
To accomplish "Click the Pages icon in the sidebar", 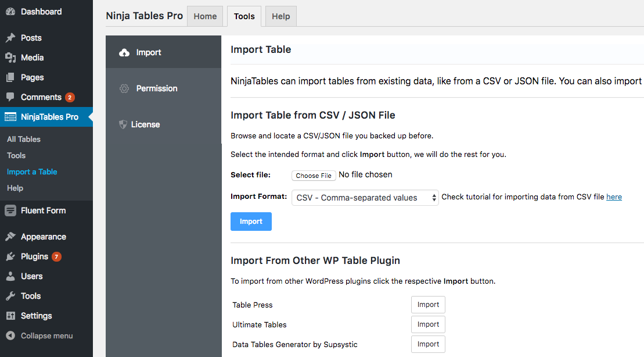I will [9, 77].
